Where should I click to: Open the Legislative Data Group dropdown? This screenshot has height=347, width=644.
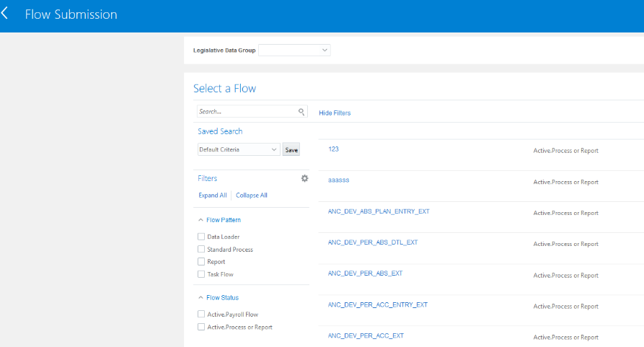[294, 50]
